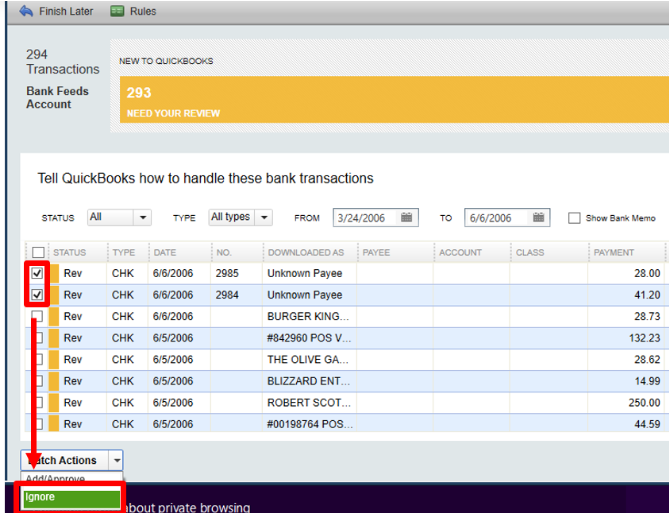669x513 pixels.
Task: Click payment amount 132.23
Action: 644,338
